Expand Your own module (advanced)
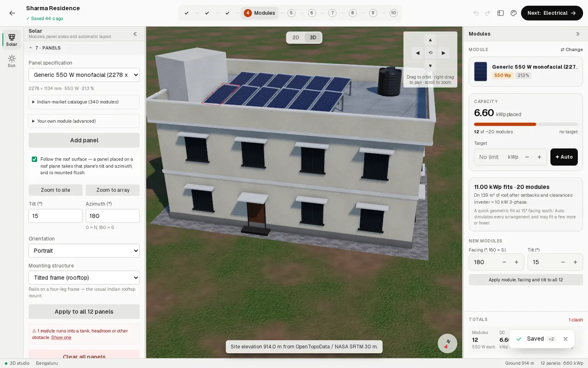The image size is (588, 368). click(x=84, y=121)
